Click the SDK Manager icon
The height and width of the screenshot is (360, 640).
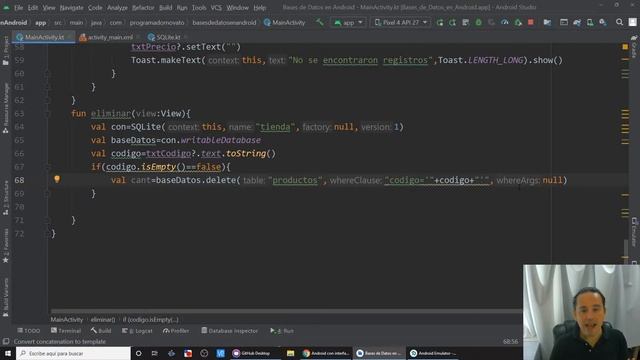(x=603, y=22)
